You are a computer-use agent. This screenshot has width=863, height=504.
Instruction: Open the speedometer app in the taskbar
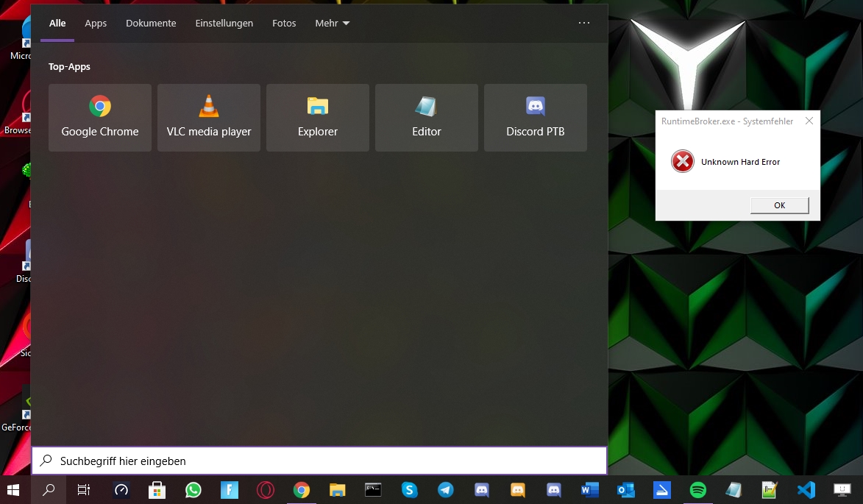(x=121, y=490)
